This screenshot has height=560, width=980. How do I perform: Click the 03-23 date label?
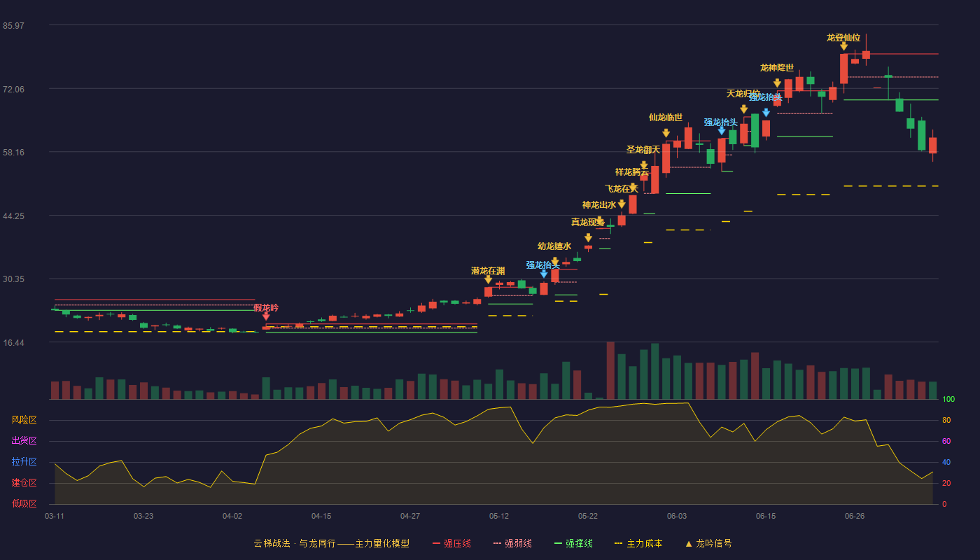click(143, 516)
